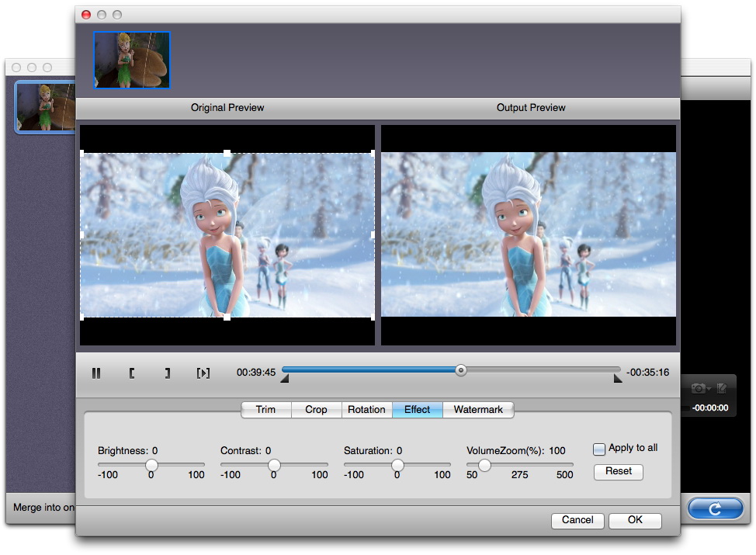Click the 500 VolumeZoom scale label

(564, 475)
